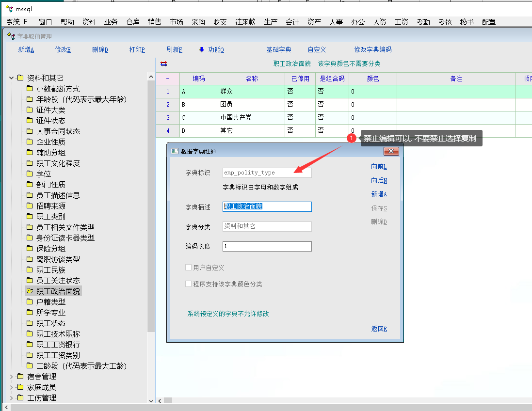Screen dimensions: 532x411
Task: Expand the 工伤管理 tree node
Action: pos(12,398)
